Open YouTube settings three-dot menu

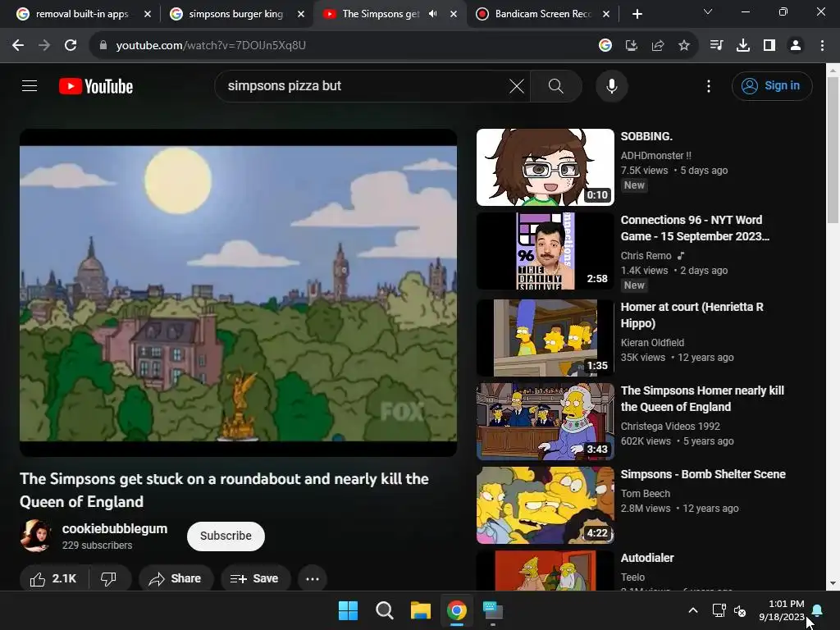[x=709, y=85]
